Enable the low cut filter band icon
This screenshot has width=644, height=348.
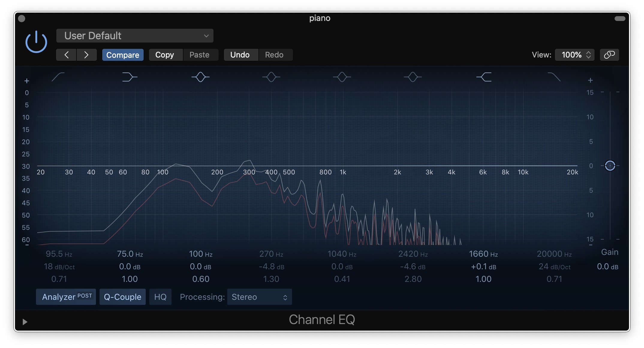pyautogui.click(x=58, y=77)
